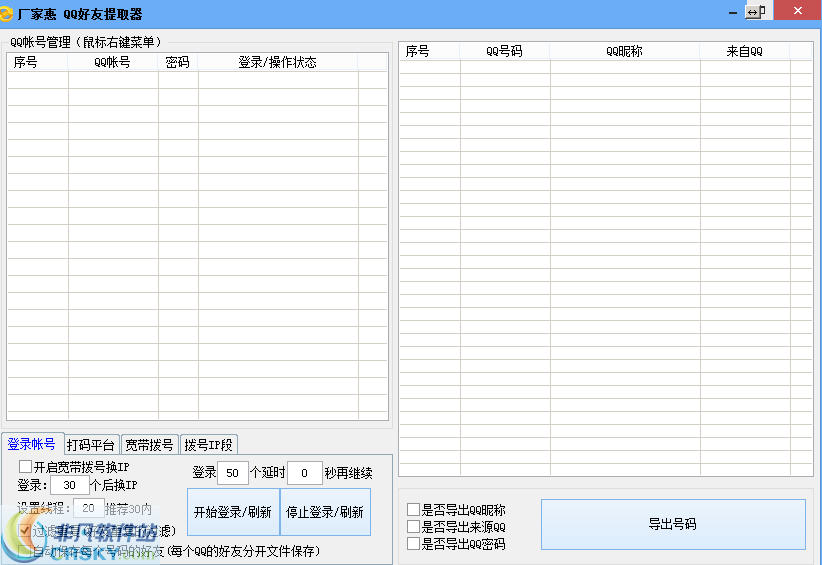
Task: Click the 序号 header in account list
Action: [37, 62]
